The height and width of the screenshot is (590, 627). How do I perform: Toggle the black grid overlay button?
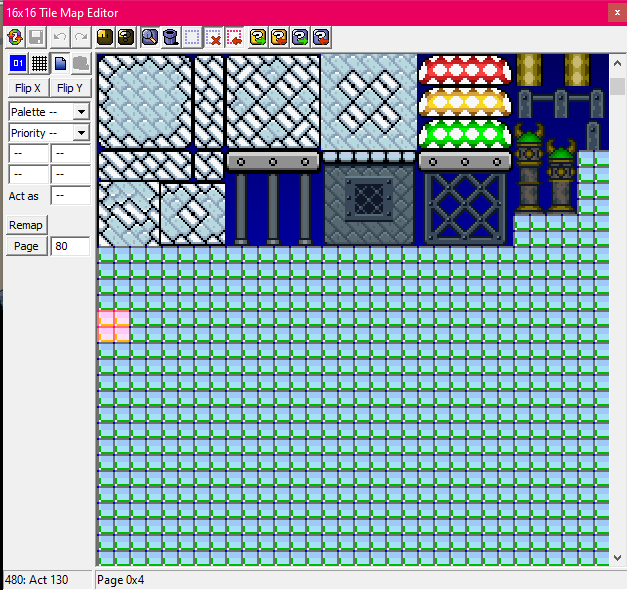[39, 63]
